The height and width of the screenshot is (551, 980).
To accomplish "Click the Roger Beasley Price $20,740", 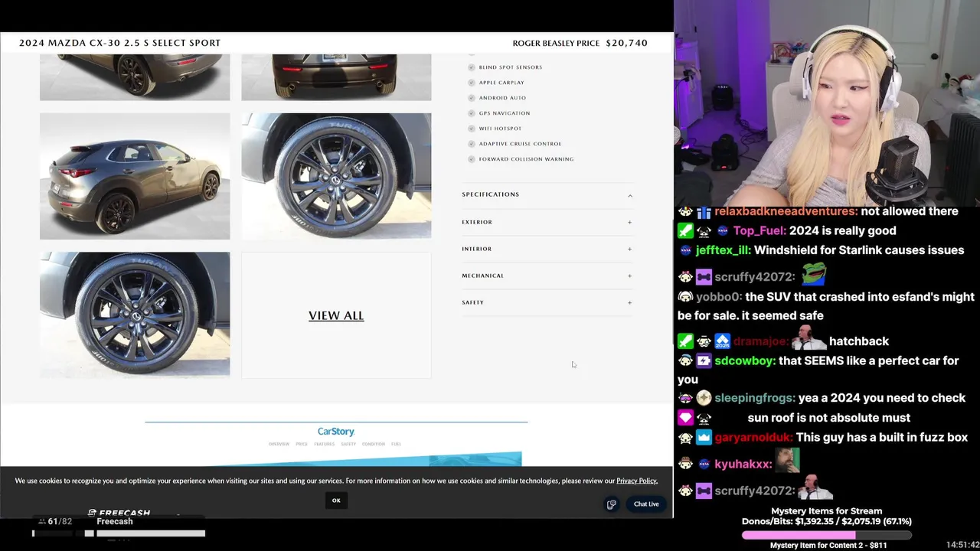I will tap(580, 43).
